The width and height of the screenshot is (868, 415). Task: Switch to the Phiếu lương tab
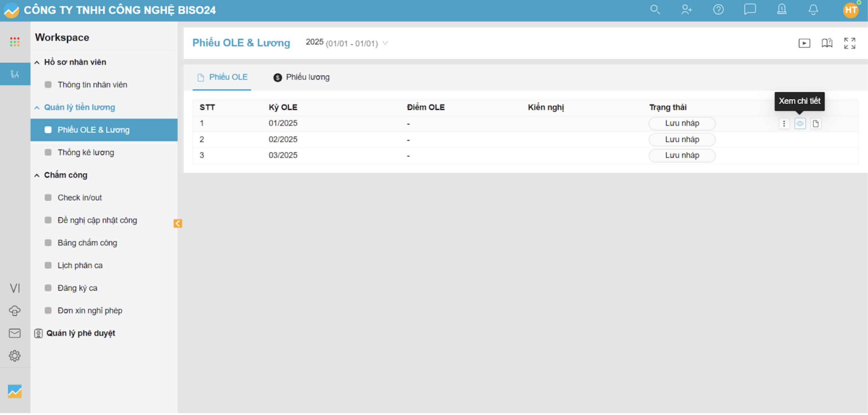click(301, 78)
